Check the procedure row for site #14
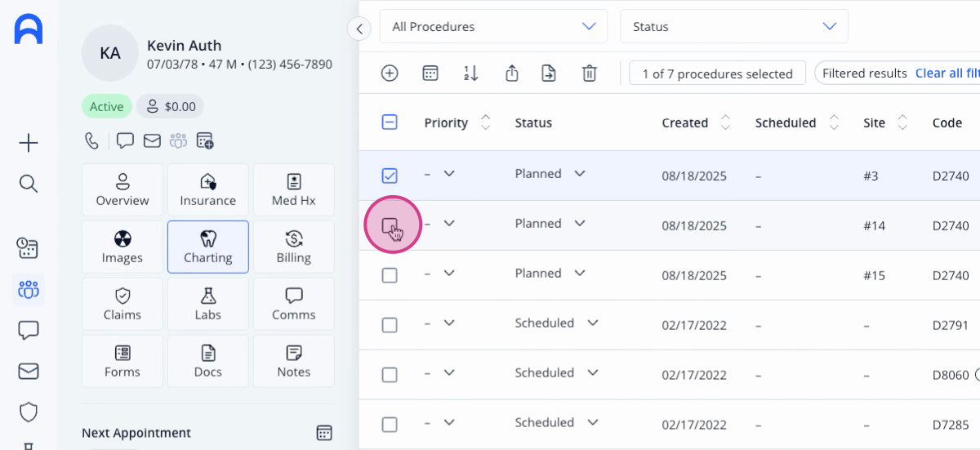This screenshot has height=450, width=980. point(390,225)
